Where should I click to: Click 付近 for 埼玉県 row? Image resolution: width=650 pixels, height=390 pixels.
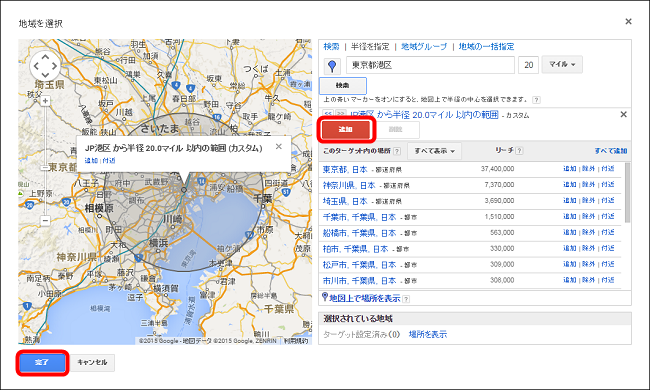point(608,201)
